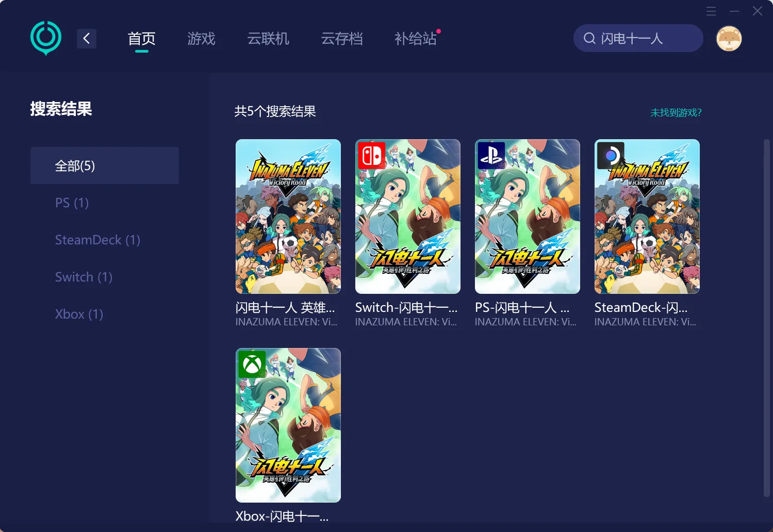Open the SteamDeck-闪... game cover
The width and height of the screenshot is (773, 532).
[x=647, y=217]
